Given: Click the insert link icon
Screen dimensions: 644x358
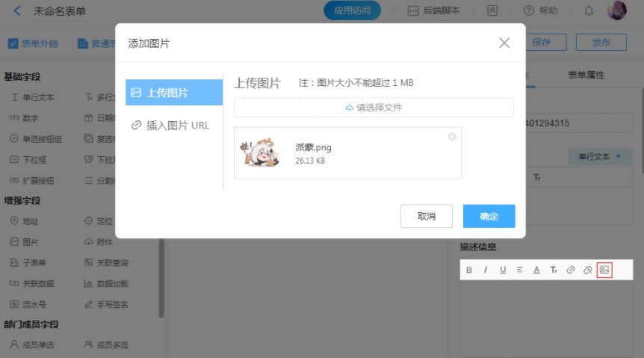Looking at the screenshot, I should 571,270.
